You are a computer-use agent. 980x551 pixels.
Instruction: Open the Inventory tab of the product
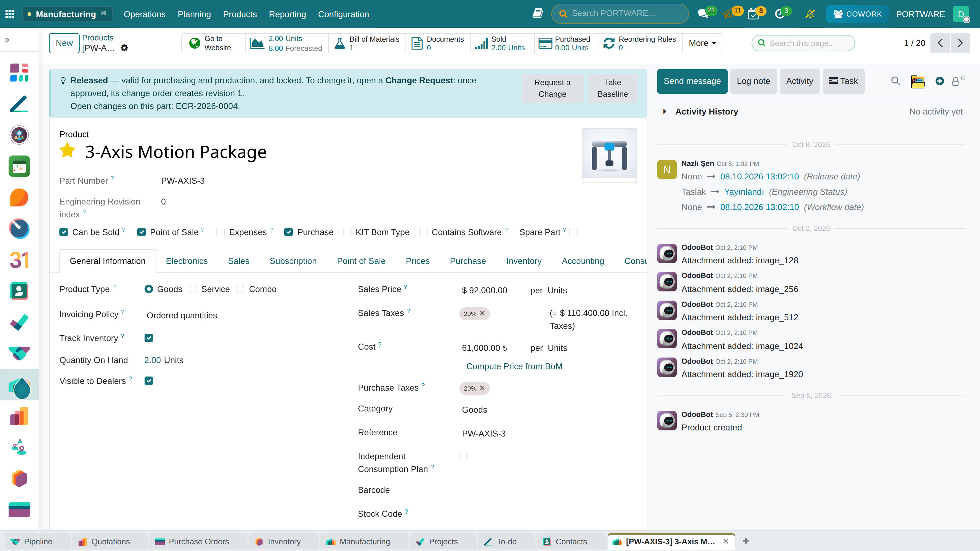(523, 261)
